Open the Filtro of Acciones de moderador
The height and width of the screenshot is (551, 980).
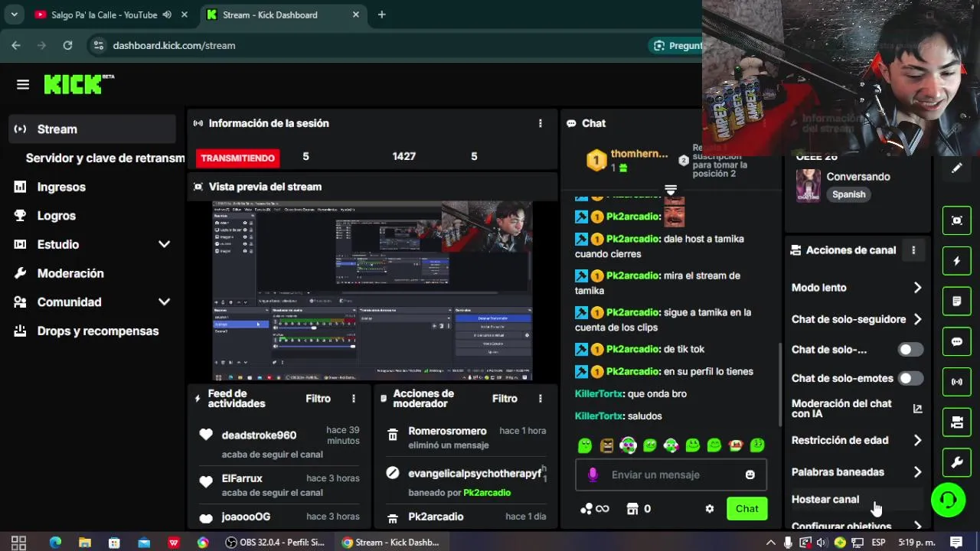505,399
